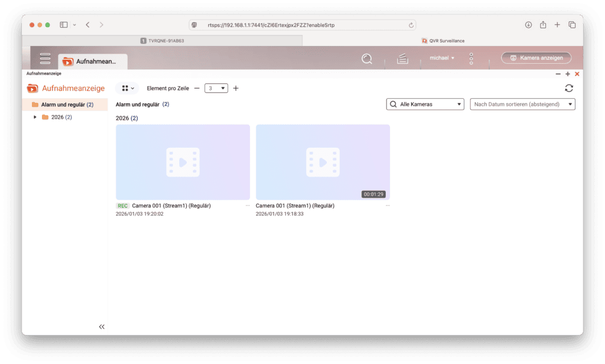Switch grid view mode dropdown
605x364 pixels.
[x=128, y=88]
